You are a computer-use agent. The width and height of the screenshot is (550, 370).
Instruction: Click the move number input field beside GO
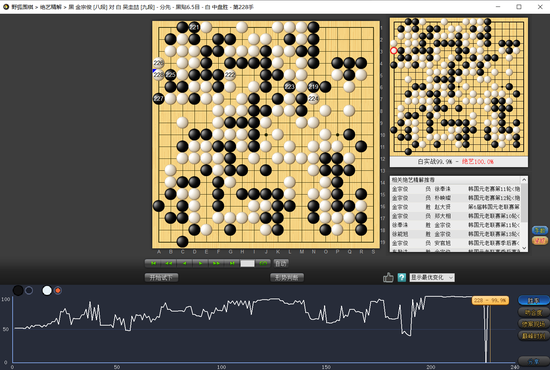coord(247,263)
